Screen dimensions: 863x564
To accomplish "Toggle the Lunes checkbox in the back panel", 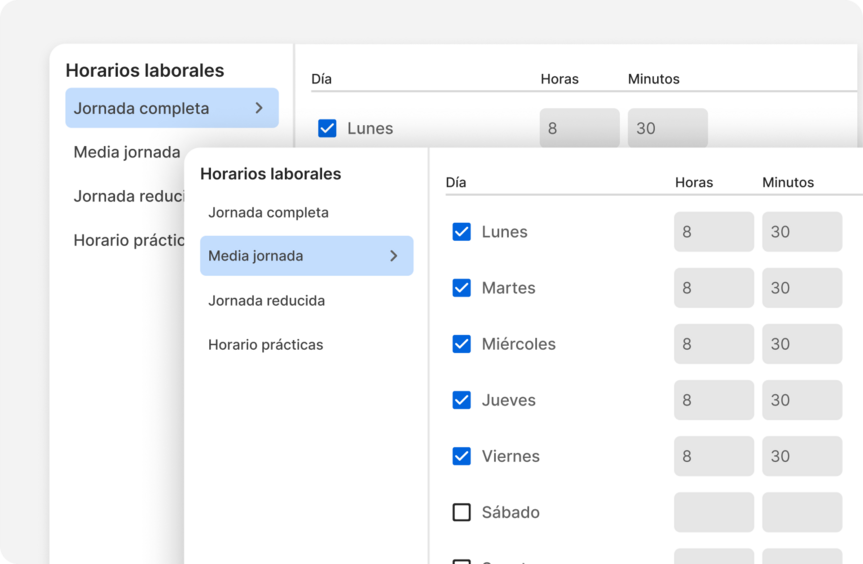I will click(x=327, y=128).
